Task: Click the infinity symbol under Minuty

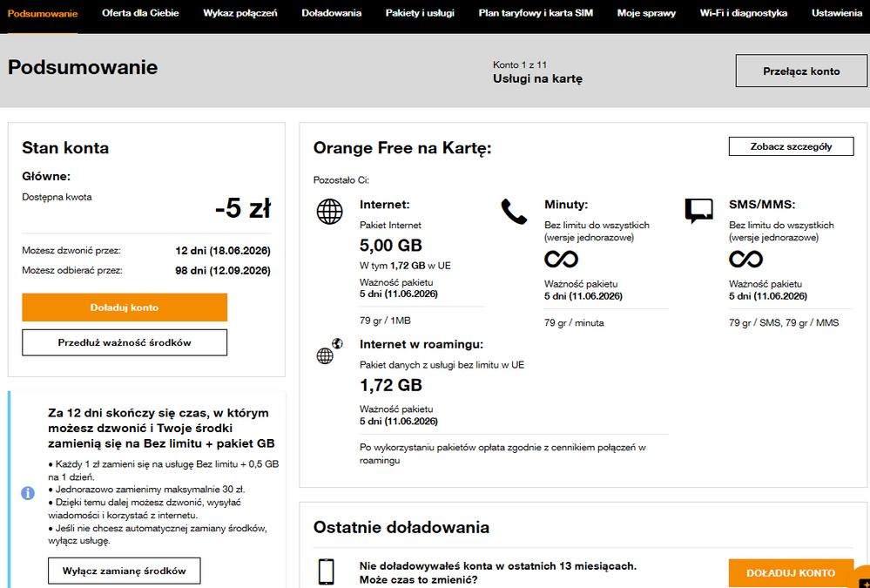Action: point(561,259)
